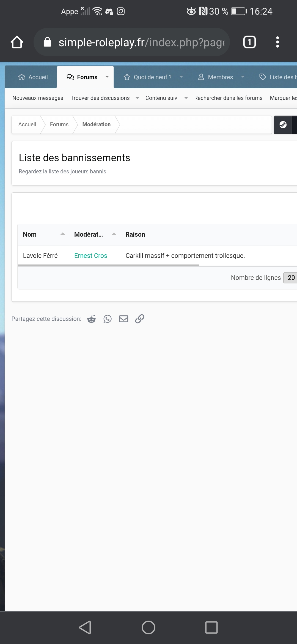This screenshot has width=297, height=644.
Task: Open the browser three-dot menu
Action: (x=277, y=42)
